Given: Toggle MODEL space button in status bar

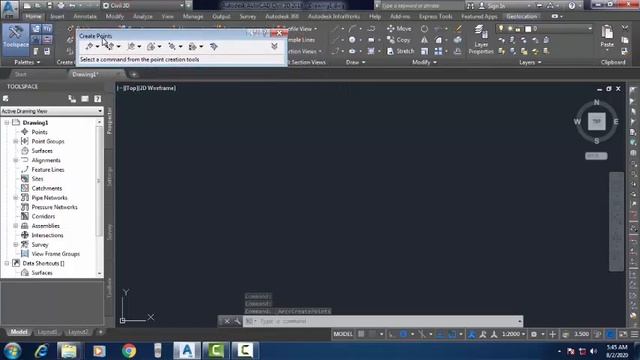Looking at the screenshot, I should point(343,334).
